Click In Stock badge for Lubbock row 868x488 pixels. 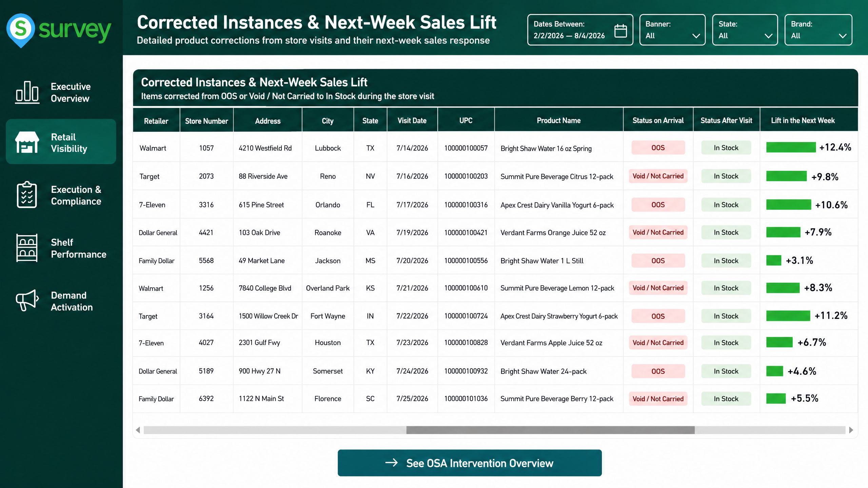[x=726, y=147]
